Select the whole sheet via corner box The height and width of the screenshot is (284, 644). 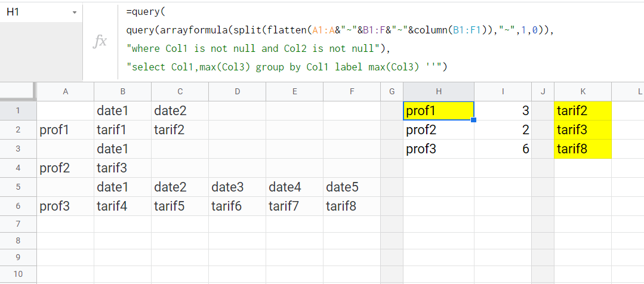[x=18, y=91]
